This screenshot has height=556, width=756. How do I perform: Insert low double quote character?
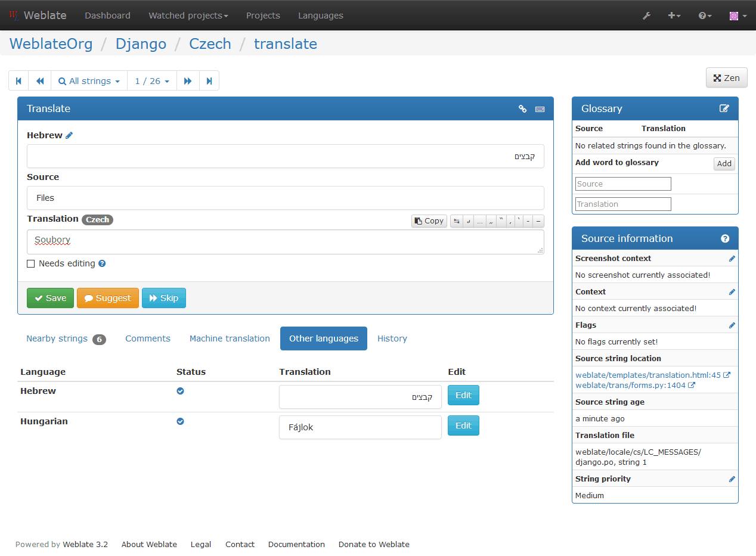pyautogui.click(x=491, y=220)
